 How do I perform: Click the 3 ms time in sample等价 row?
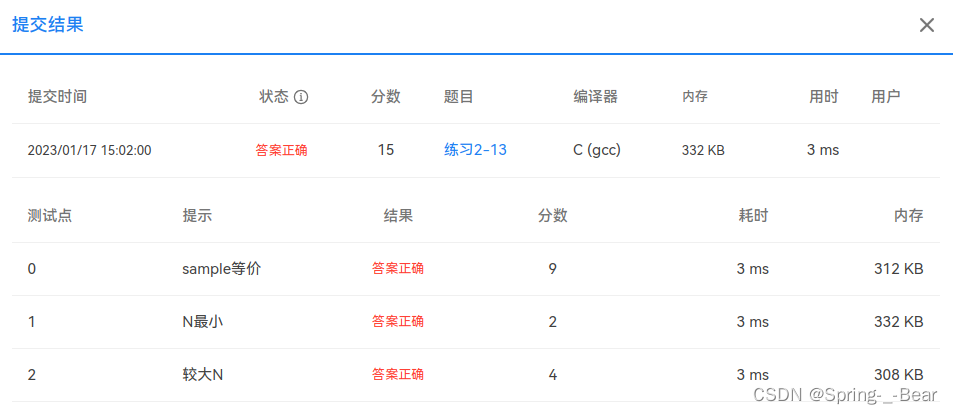(752, 269)
